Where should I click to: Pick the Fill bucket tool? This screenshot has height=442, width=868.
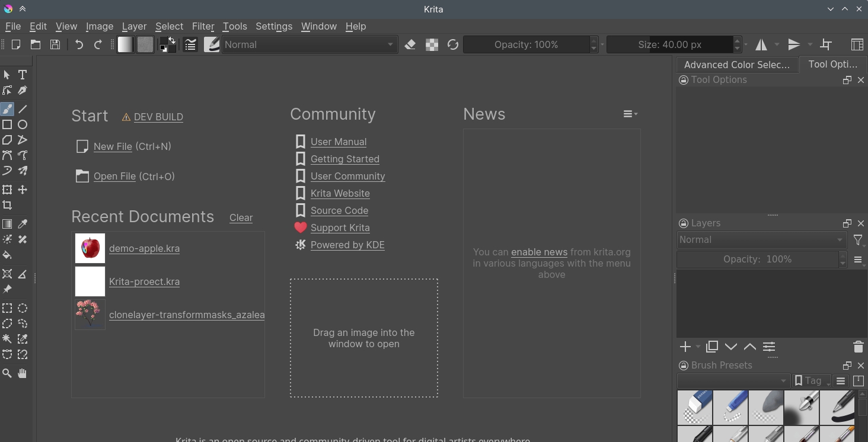click(7, 255)
